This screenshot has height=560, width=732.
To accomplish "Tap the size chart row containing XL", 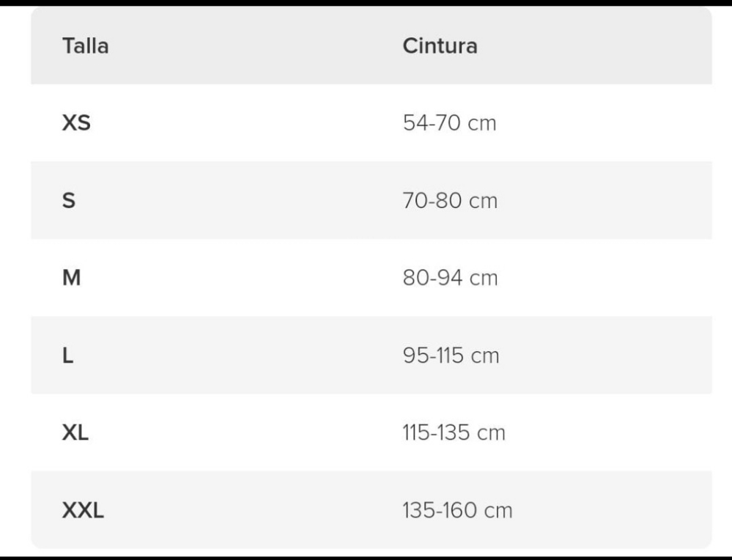I will pyautogui.click(x=371, y=432).
